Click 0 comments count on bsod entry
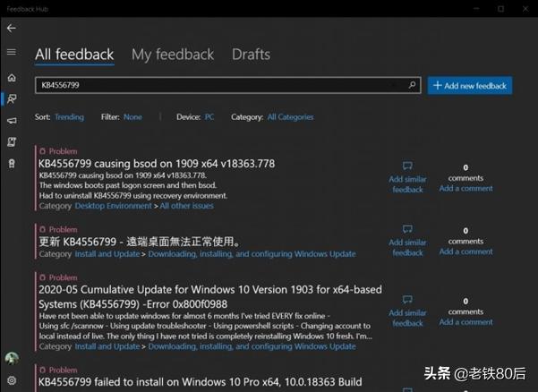 [x=465, y=173]
